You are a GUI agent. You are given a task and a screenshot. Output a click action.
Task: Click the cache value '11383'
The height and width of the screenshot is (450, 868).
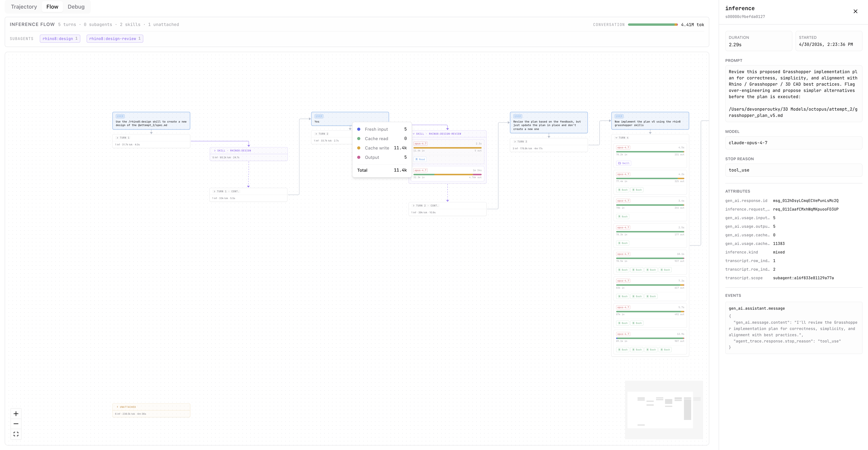(779, 244)
